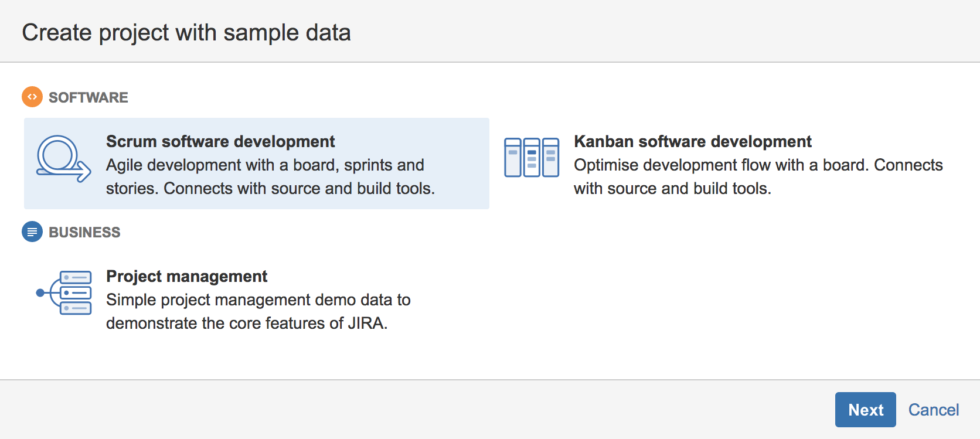
Task: Click the blue Business category icon
Action: (32, 232)
